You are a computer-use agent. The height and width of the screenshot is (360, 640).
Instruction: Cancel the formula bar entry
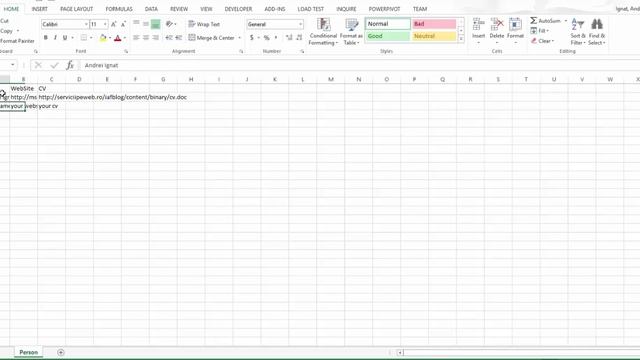coord(38,65)
